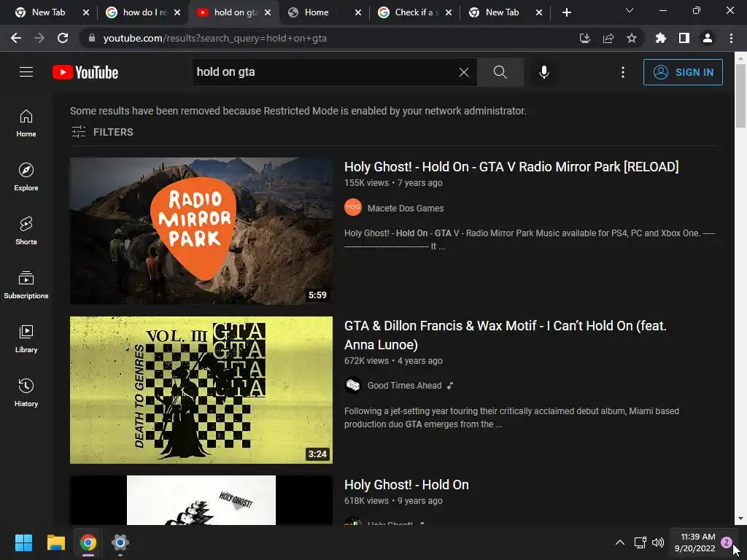Click the YouTube logo
Screen dimensions: 747x560
coord(85,72)
